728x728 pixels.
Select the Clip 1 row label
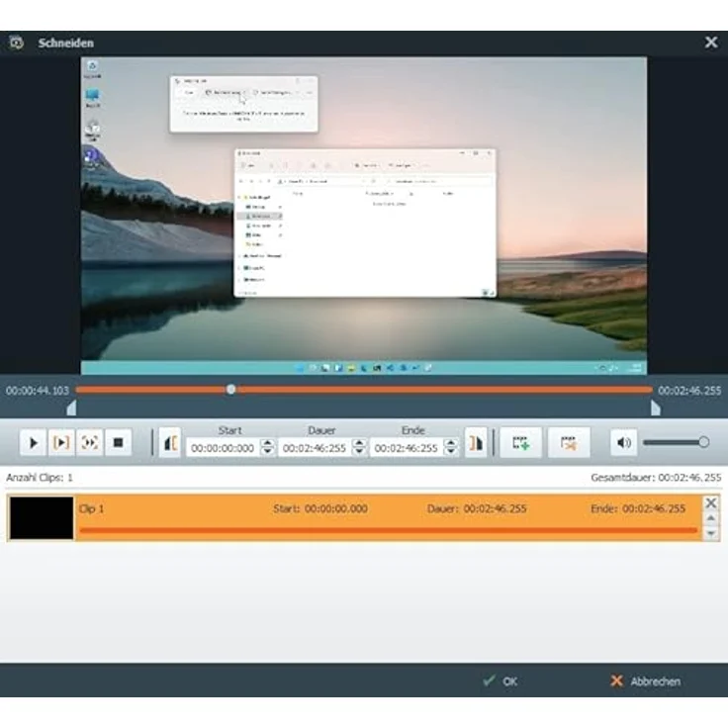pos(91,508)
